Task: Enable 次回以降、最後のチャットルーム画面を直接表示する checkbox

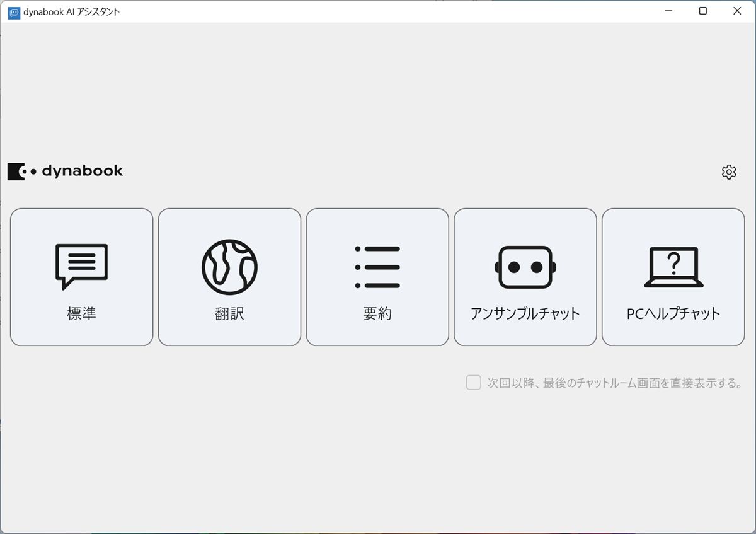Action: 474,383
